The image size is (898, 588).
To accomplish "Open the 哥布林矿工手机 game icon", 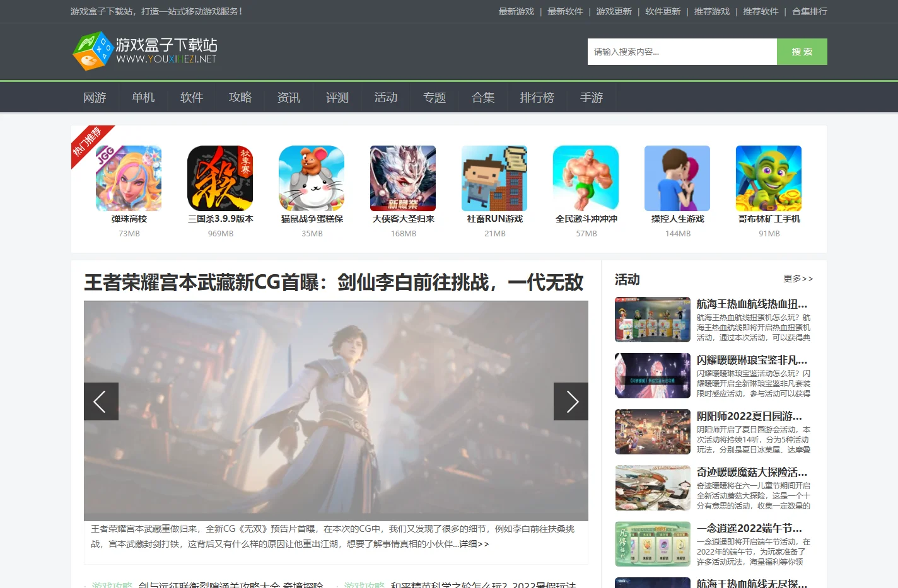I will 769,178.
